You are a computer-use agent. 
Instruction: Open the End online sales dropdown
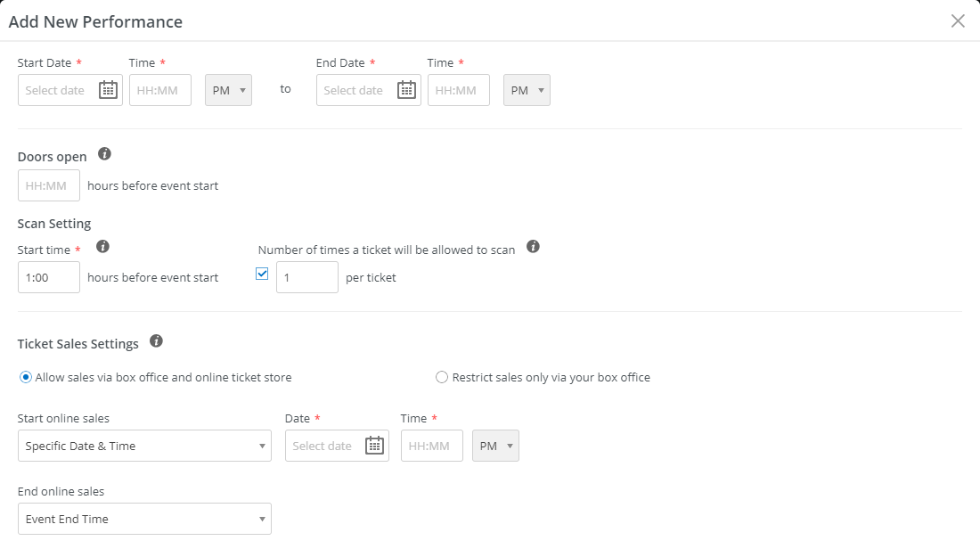pyautogui.click(x=144, y=519)
